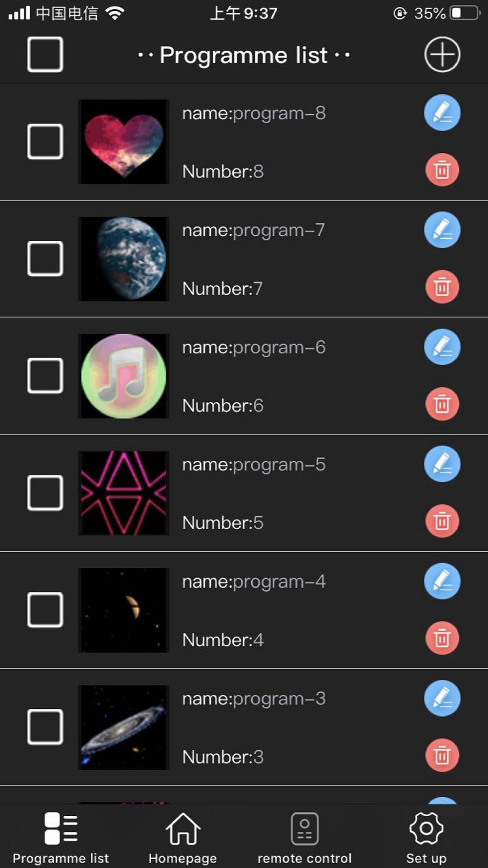Delete program-8 using trash icon
Image resolution: width=488 pixels, height=868 pixels.
tap(442, 170)
